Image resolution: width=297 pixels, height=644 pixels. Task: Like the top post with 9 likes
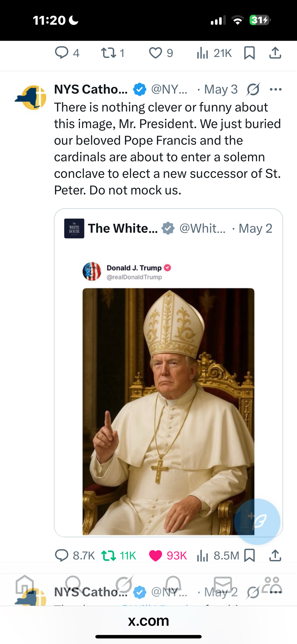155,52
